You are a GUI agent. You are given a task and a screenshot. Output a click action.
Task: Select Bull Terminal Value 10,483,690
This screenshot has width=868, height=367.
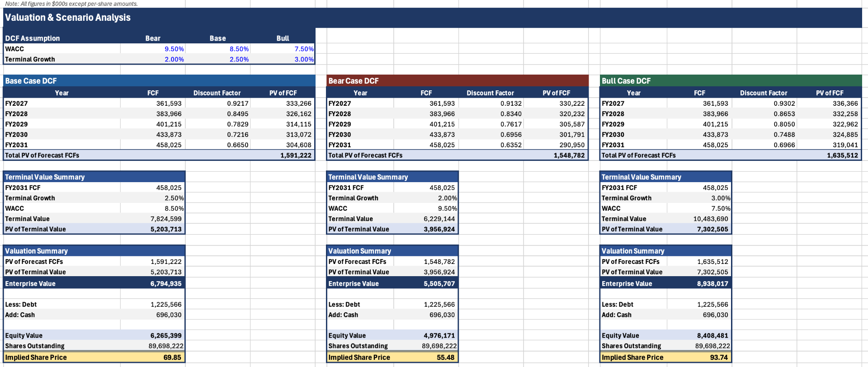(711, 219)
